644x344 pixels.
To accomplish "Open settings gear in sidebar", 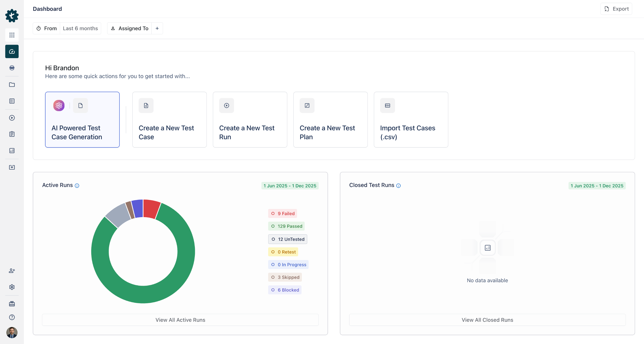I will click(x=12, y=287).
